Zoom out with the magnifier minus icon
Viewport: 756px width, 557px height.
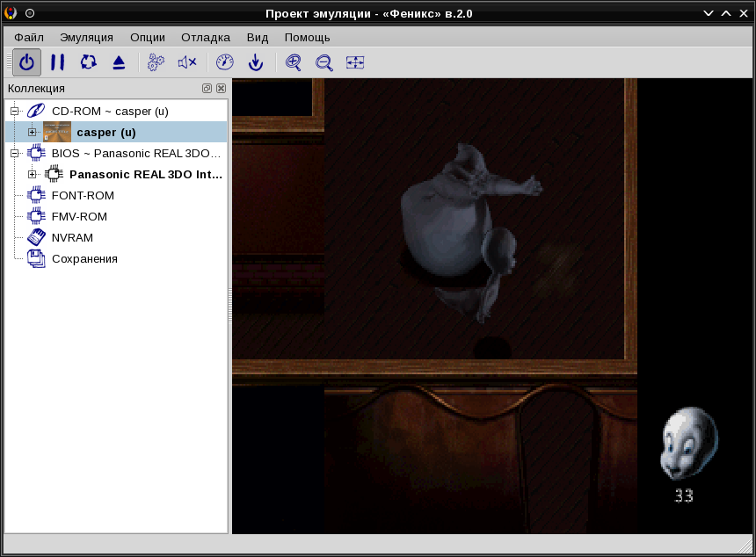pyautogui.click(x=324, y=62)
